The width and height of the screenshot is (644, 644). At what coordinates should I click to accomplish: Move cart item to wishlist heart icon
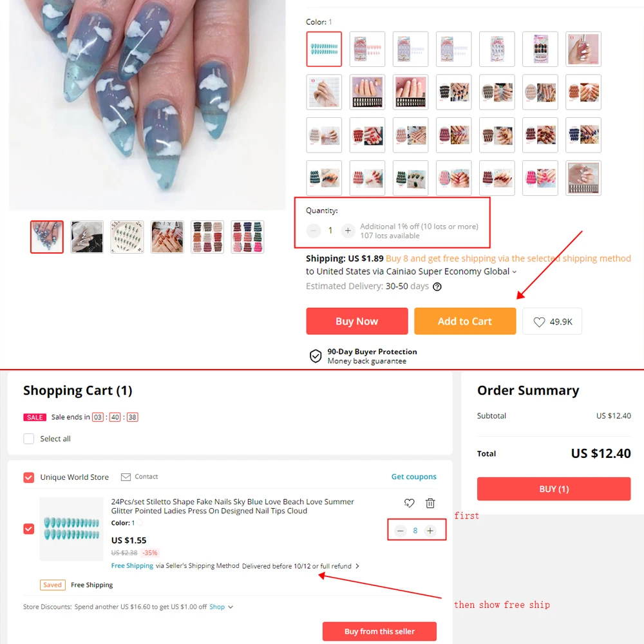pos(409,503)
